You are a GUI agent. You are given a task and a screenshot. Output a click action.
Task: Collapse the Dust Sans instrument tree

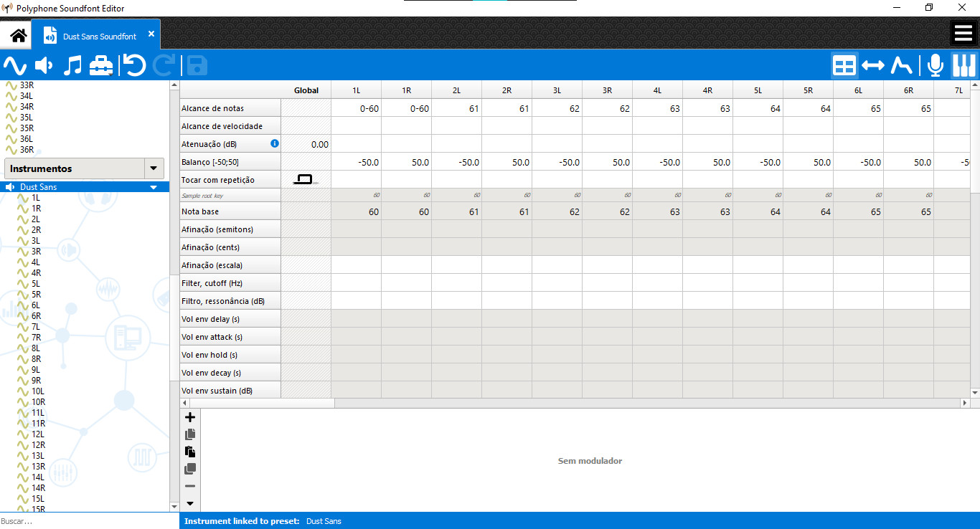[153, 187]
